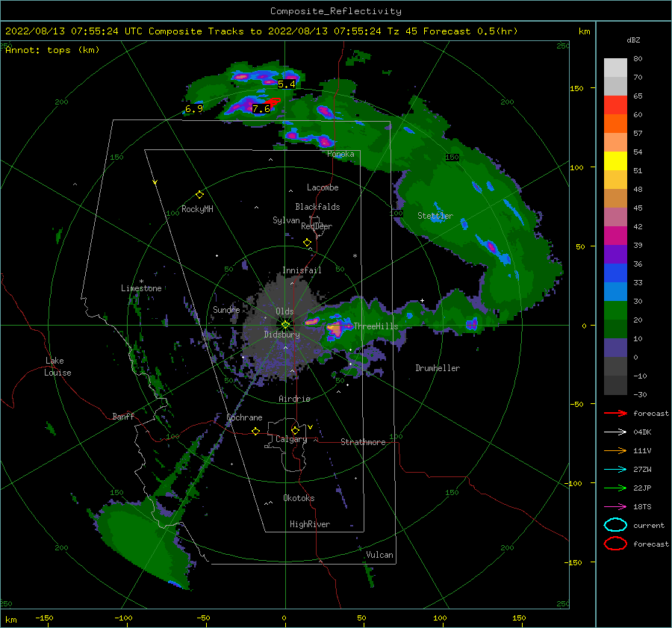
Task: Click the Strathmore town label
Action: 363,442
